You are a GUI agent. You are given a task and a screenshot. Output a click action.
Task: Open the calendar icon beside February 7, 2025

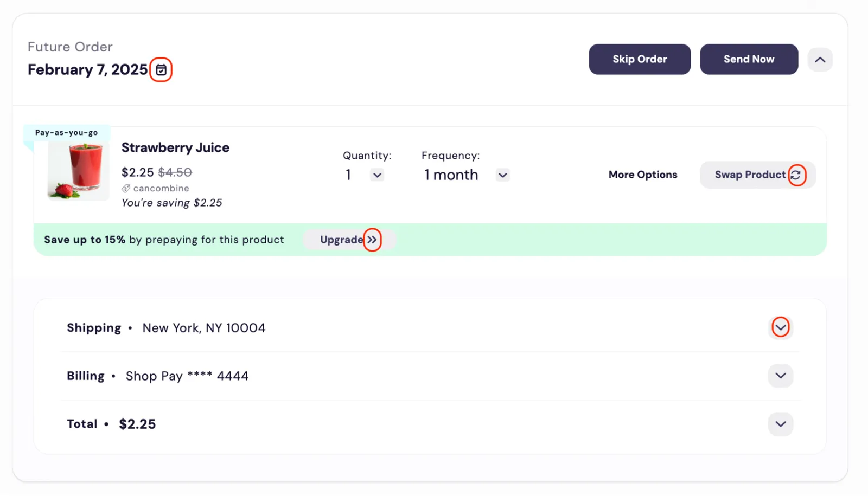point(161,70)
